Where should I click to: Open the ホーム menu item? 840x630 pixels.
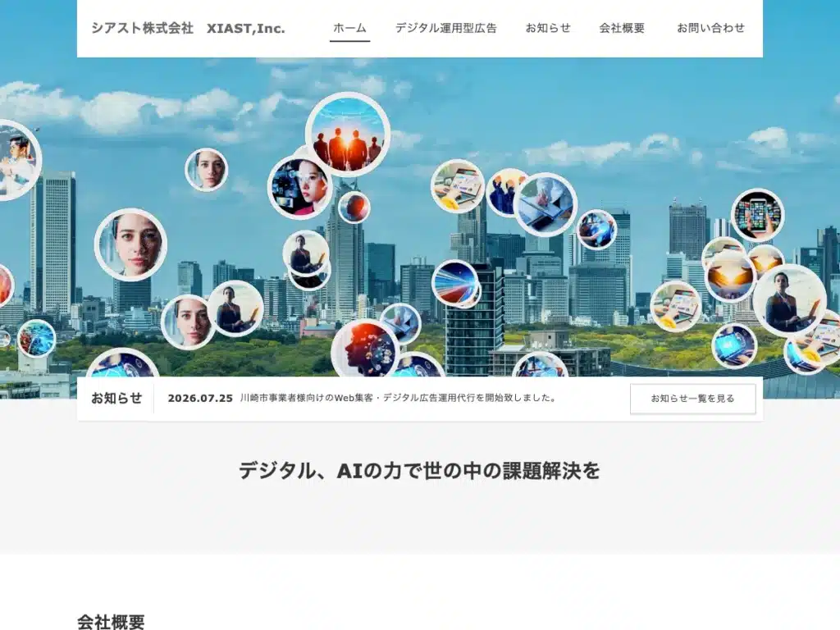349,28
